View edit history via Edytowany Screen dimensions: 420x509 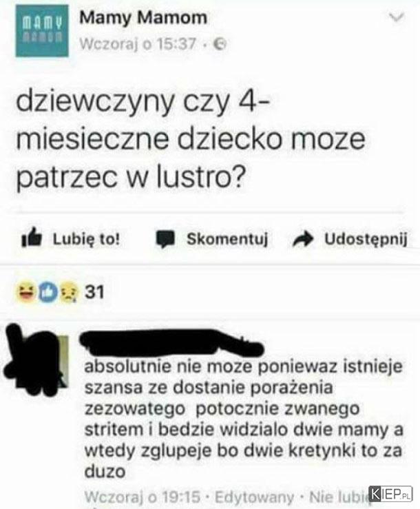pos(255,497)
